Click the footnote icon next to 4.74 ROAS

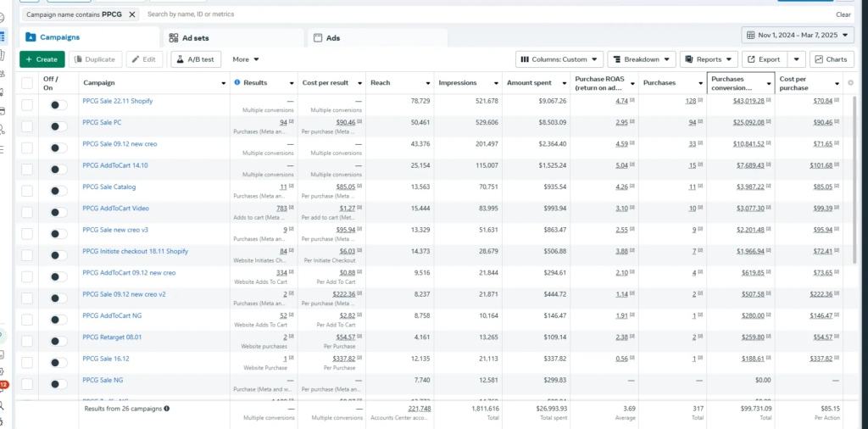pyautogui.click(x=632, y=100)
